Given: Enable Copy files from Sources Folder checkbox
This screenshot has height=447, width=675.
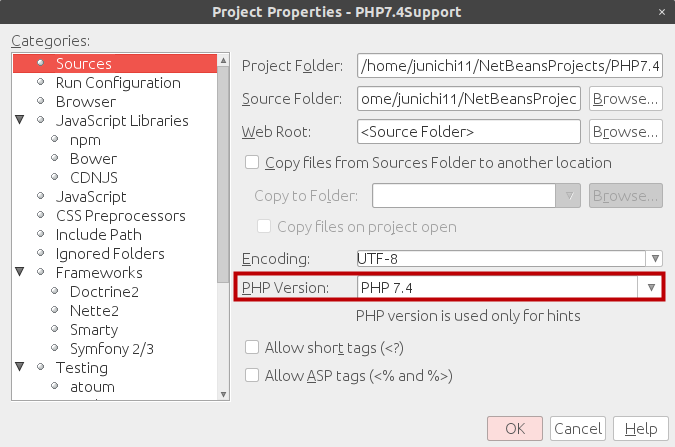Looking at the screenshot, I should 252,163.
